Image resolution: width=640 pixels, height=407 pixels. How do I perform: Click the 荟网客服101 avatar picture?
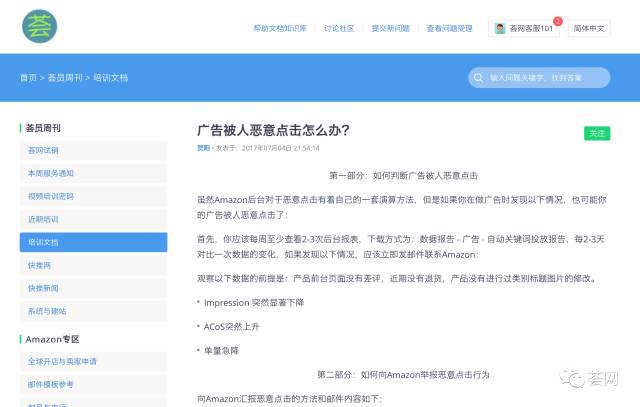tap(500, 29)
